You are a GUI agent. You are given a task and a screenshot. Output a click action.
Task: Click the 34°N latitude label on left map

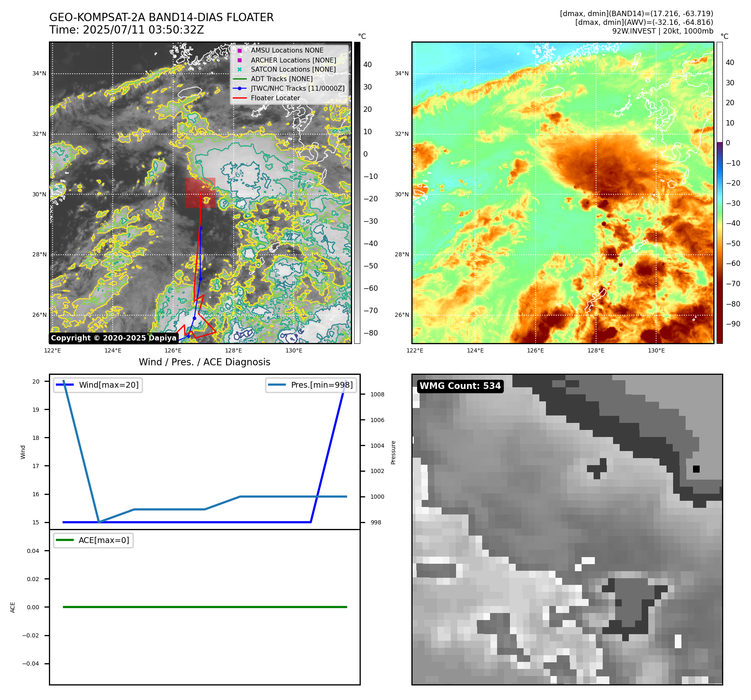(39, 74)
